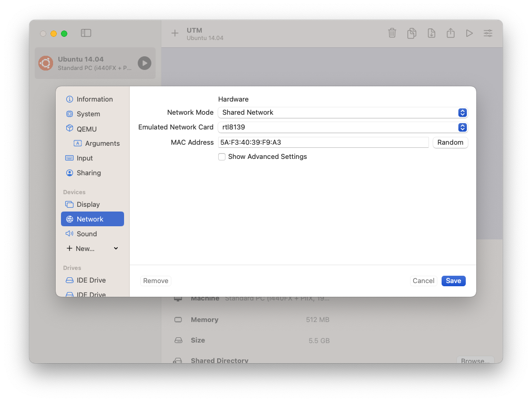Click the Random MAC address button

[450, 143]
